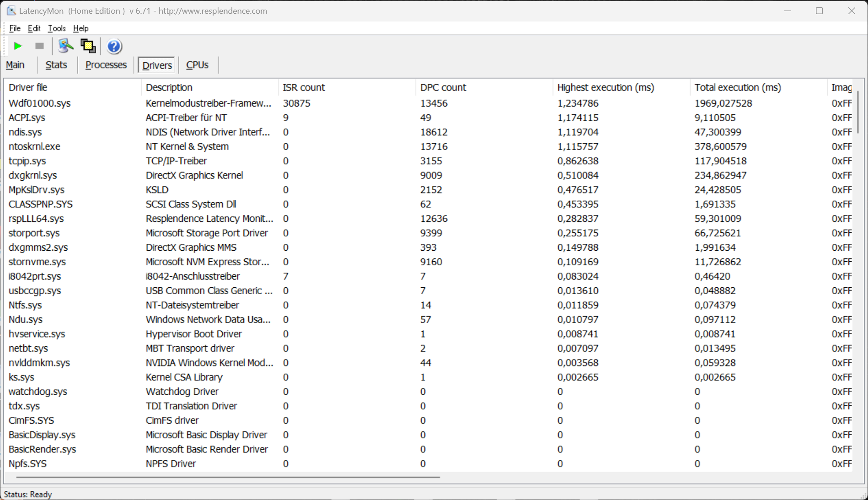
Task: Open the options tools icon in toolbar
Action: 65,46
